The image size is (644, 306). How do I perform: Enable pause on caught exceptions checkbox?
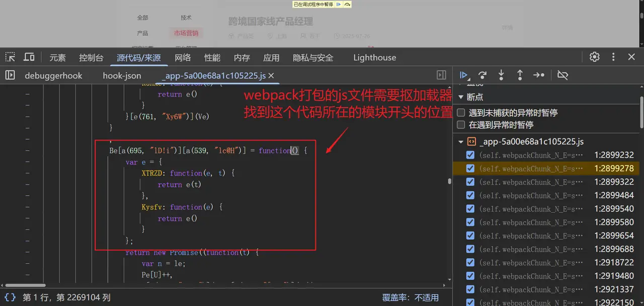coord(461,125)
